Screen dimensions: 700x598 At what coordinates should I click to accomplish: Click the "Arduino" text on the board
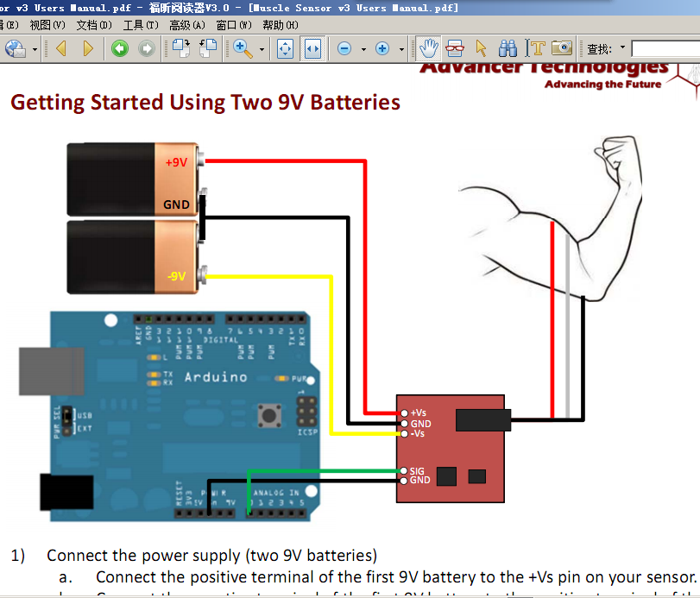click(216, 378)
